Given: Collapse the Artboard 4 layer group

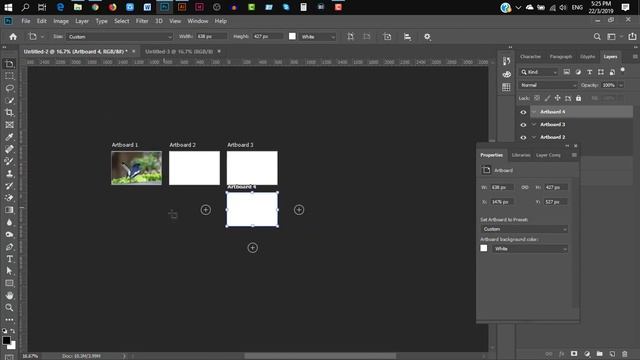Looking at the screenshot, I should pos(534,112).
